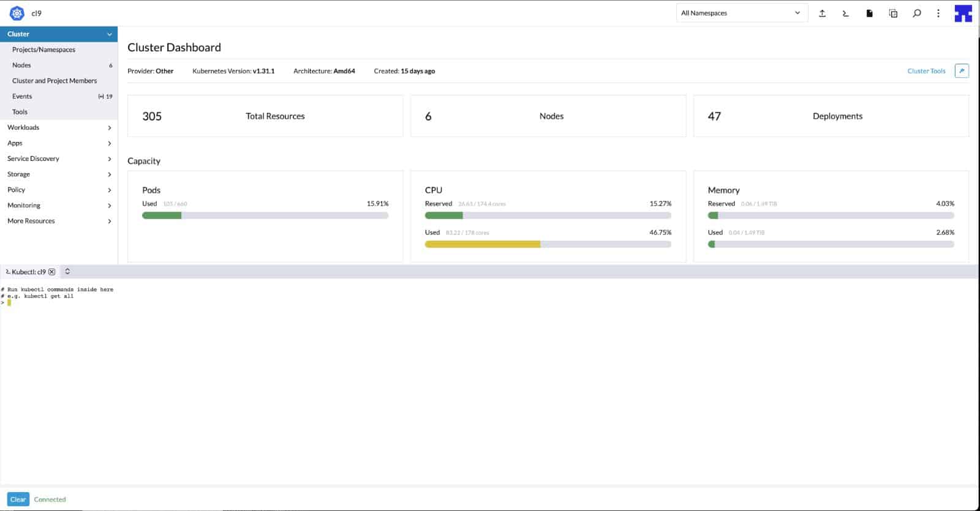Image resolution: width=980 pixels, height=511 pixels.
Task: Click the blue user avatar icon
Action: point(963,13)
